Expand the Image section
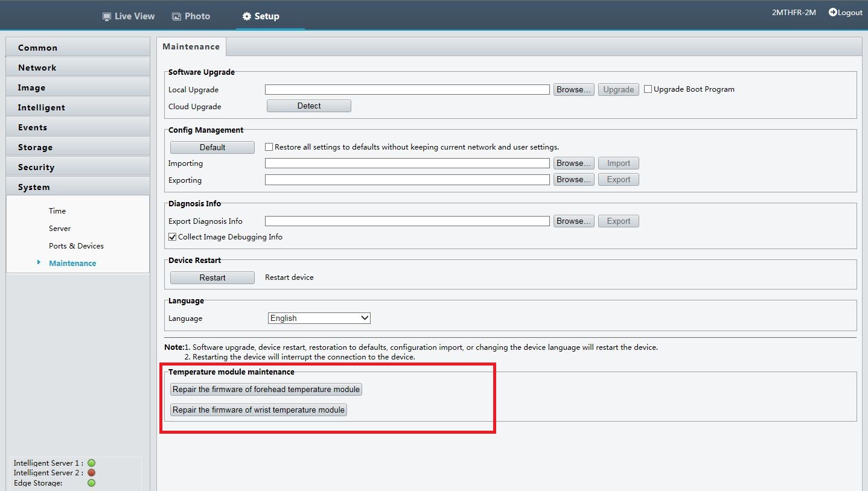 (x=78, y=87)
